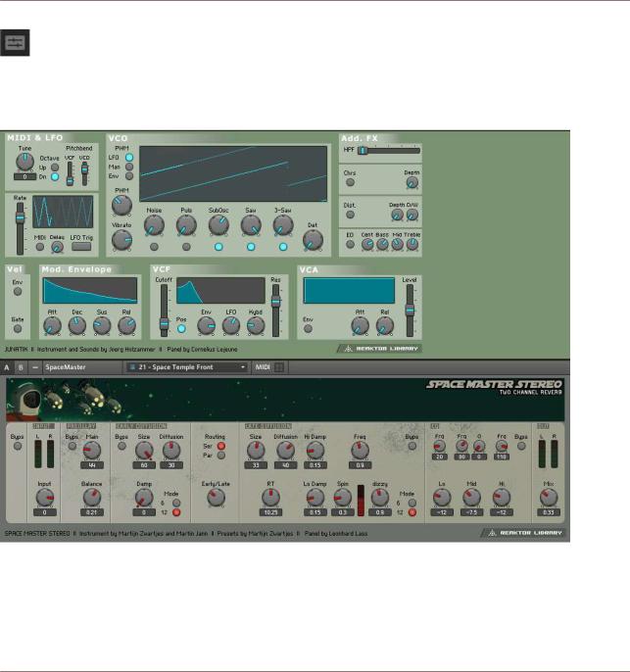
Task: Enable the Chrs chorus button
Action: (x=350, y=182)
